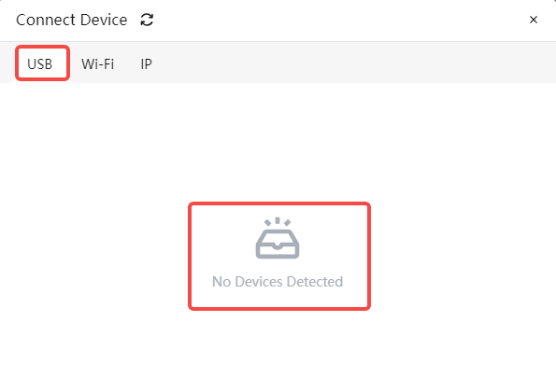Choose Wi-Fi as the connection method
Image resolution: width=556 pixels, height=392 pixels.
(97, 64)
